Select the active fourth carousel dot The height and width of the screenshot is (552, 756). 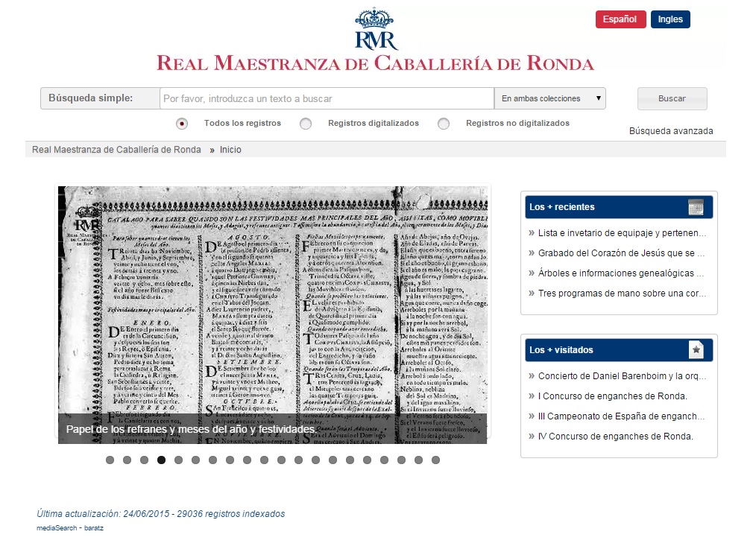(162, 460)
